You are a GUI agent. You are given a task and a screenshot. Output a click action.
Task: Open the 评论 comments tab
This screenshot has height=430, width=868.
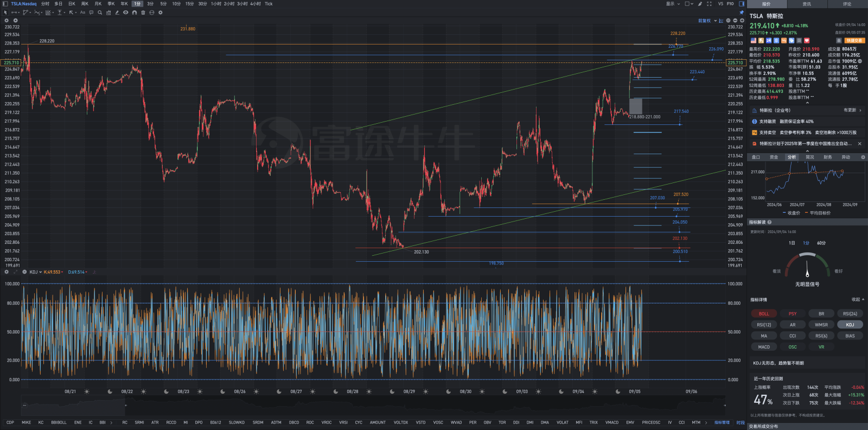(847, 4)
